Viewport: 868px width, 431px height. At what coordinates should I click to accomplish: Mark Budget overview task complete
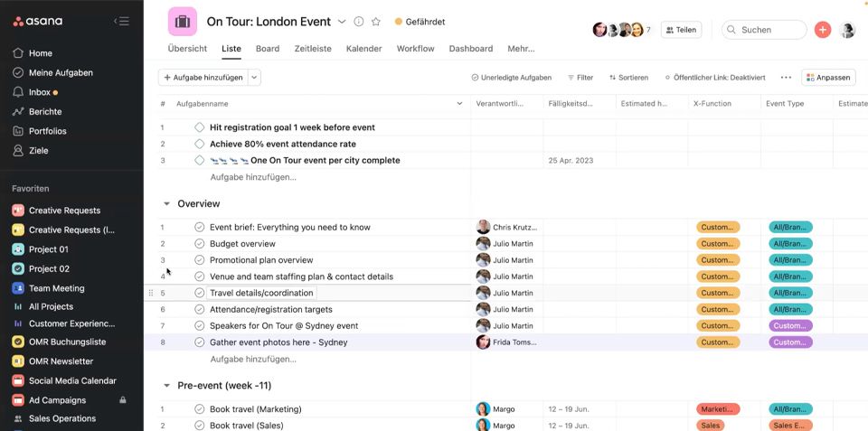200,244
